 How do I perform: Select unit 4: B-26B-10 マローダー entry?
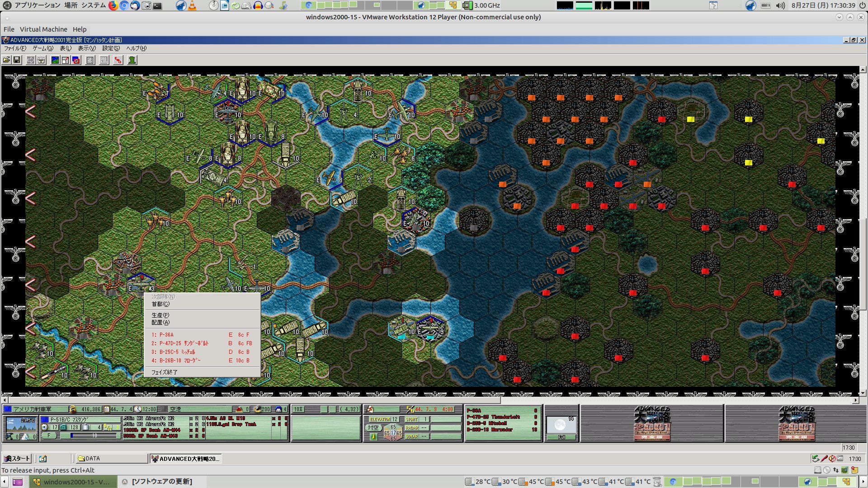pyautogui.click(x=202, y=361)
